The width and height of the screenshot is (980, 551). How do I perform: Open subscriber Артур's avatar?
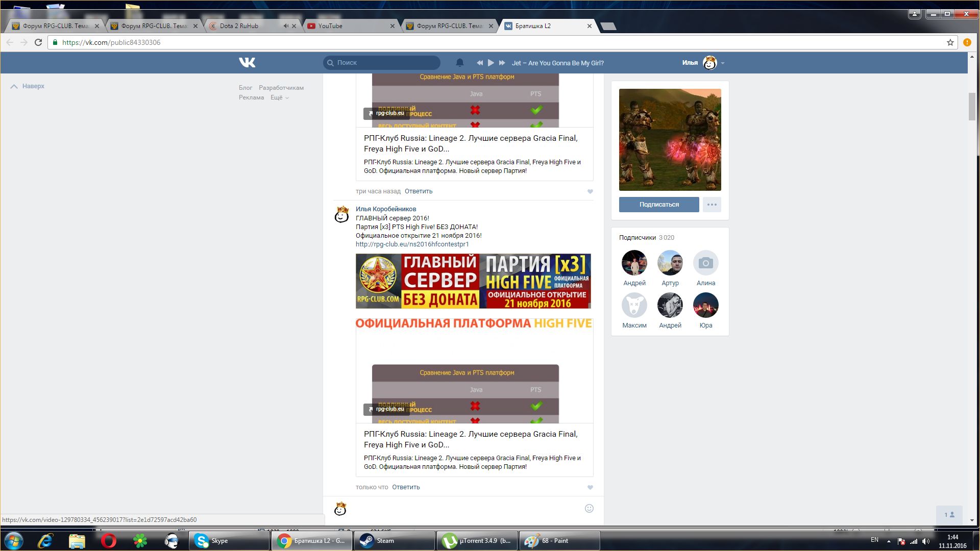pyautogui.click(x=670, y=263)
